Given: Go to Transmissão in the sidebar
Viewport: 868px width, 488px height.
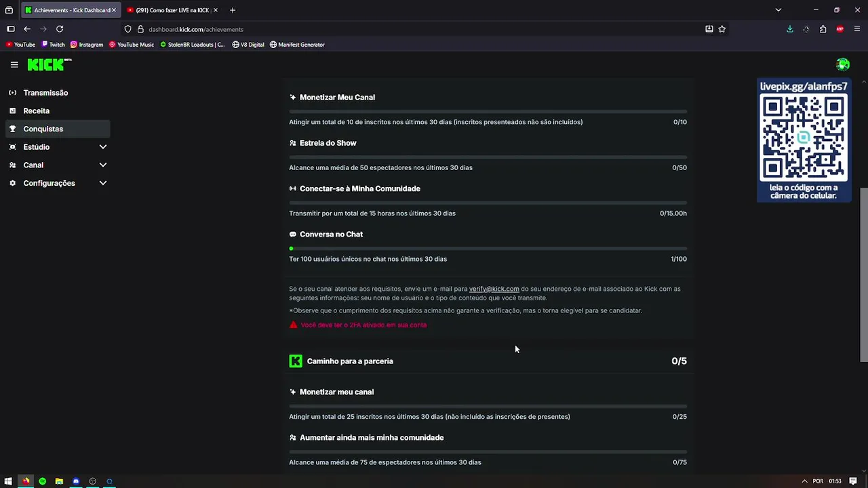Looking at the screenshot, I should pyautogui.click(x=45, y=93).
